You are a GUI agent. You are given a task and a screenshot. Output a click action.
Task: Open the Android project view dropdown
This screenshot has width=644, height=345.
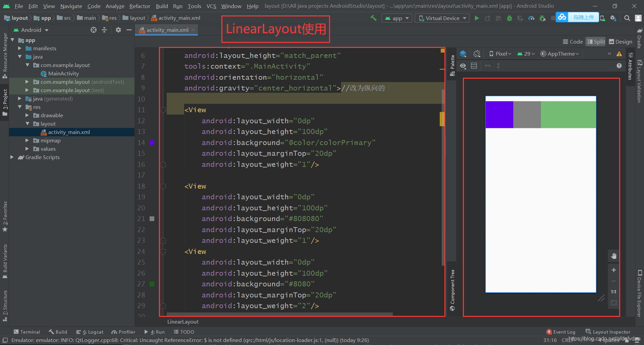pyautogui.click(x=31, y=30)
